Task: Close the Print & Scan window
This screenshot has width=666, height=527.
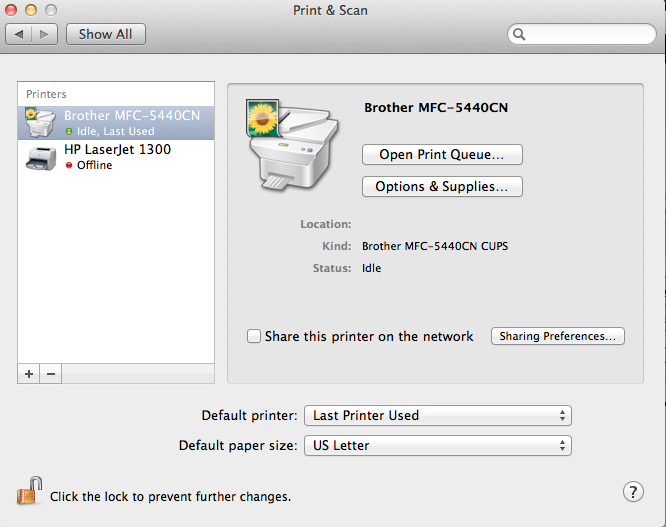Action: [x=11, y=10]
